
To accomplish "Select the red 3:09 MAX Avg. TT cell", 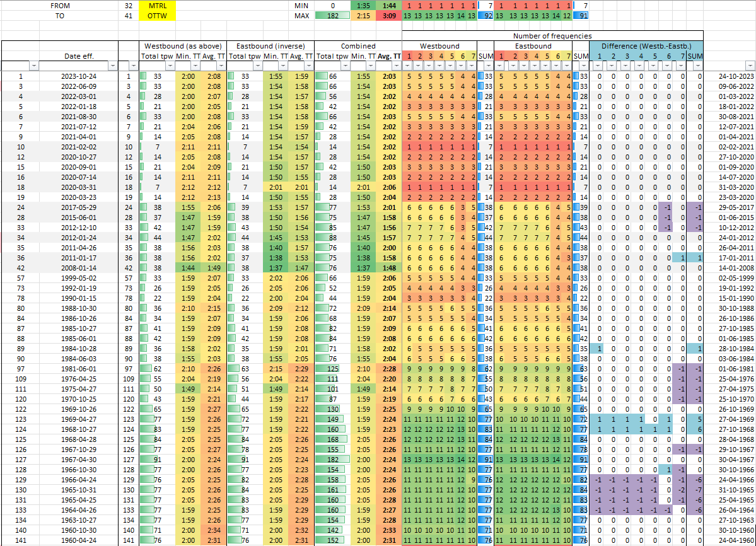I will 388,16.
